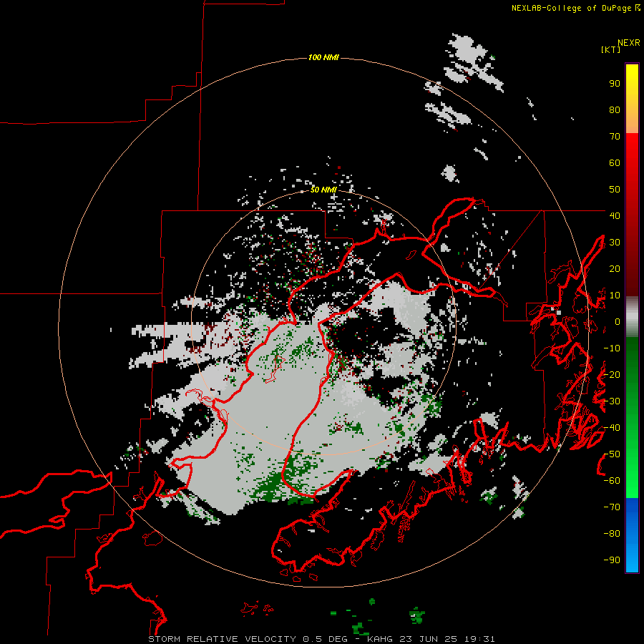
Task: Click the 30 knot colorbar value
Action: (x=615, y=243)
